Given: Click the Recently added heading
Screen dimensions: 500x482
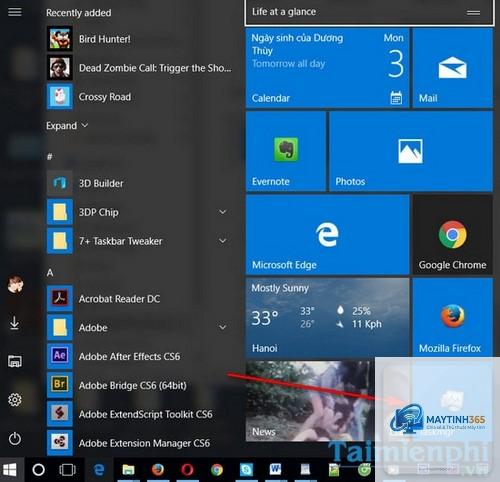Looking at the screenshot, I should pos(79,13).
